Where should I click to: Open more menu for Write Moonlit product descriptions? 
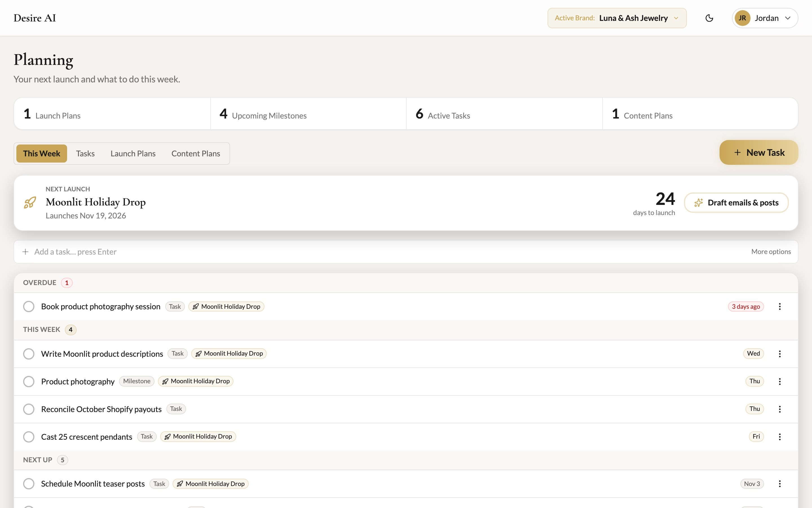pyautogui.click(x=780, y=353)
